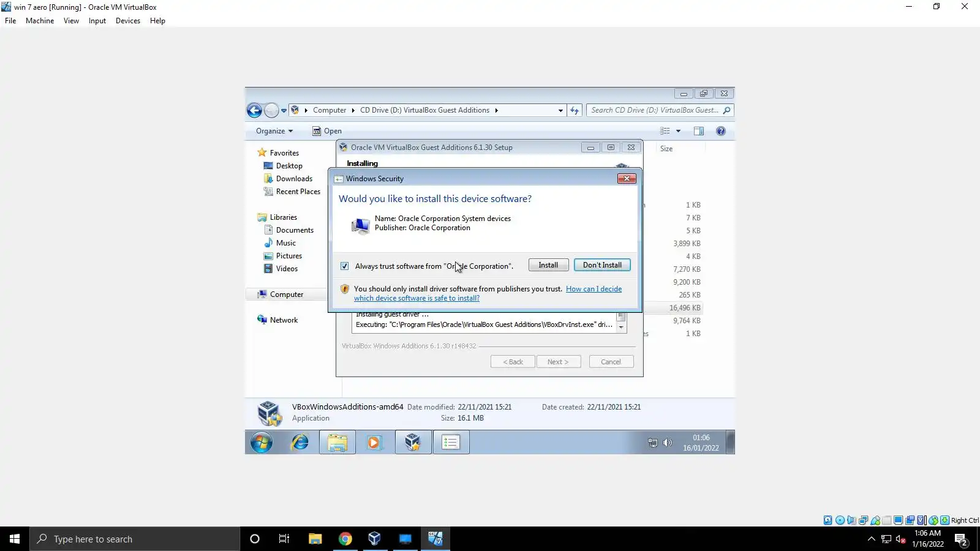
Task: Click the shared folders status icon
Action: (x=887, y=520)
